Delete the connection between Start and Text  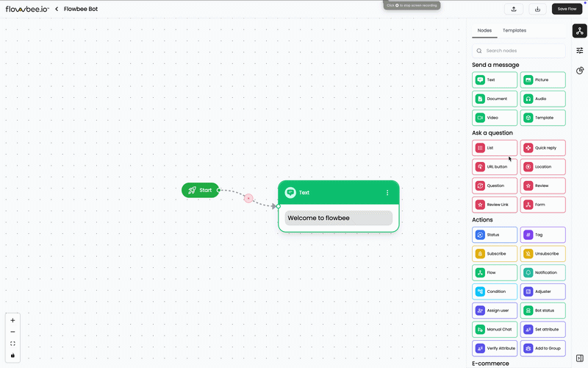point(248,198)
